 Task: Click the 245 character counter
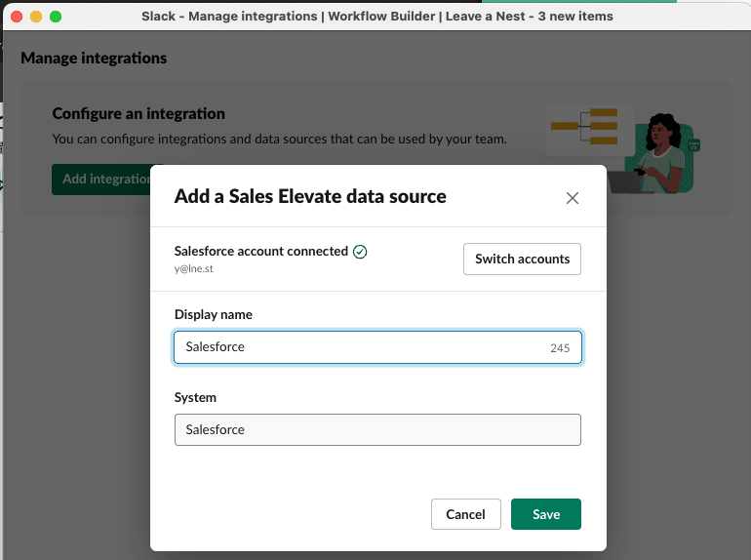click(x=560, y=348)
